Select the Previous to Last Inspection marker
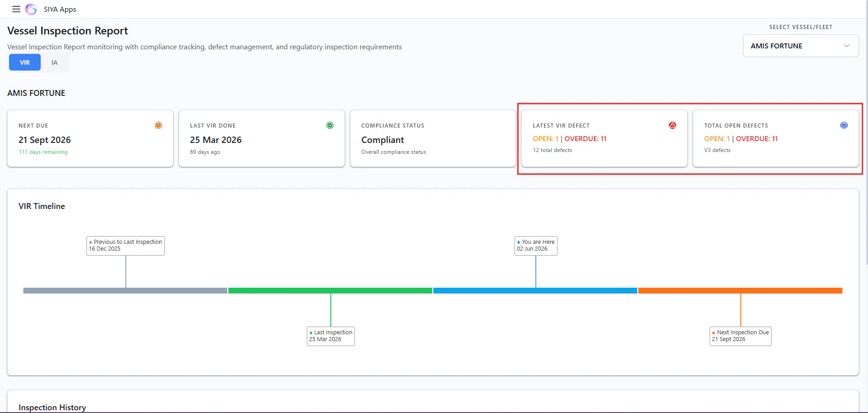 (x=125, y=246)
